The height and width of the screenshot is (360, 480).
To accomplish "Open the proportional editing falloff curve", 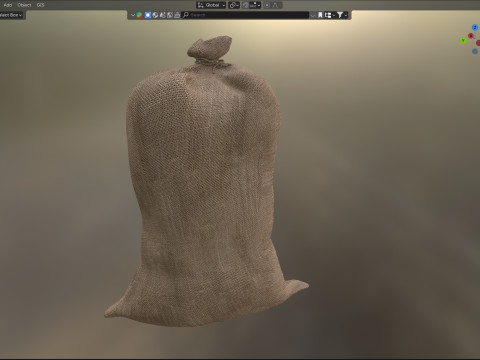I will 276,5.
